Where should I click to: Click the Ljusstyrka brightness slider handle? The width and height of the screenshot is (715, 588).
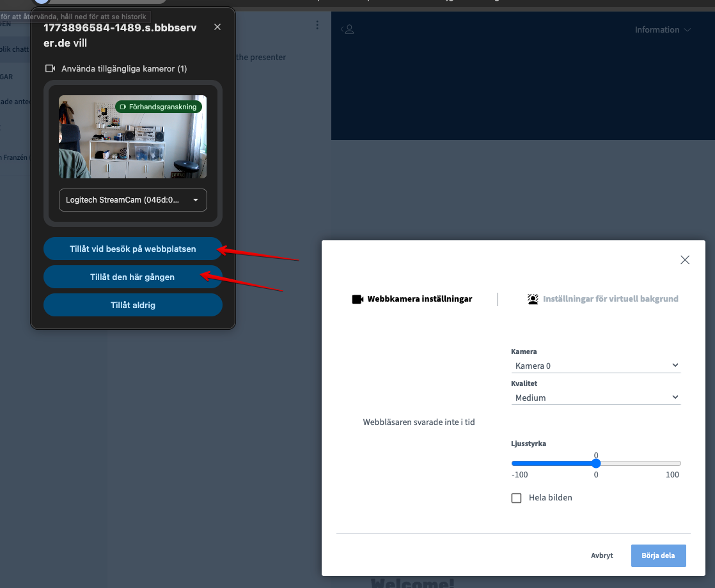pyautogui.click(x=596, y=463)
